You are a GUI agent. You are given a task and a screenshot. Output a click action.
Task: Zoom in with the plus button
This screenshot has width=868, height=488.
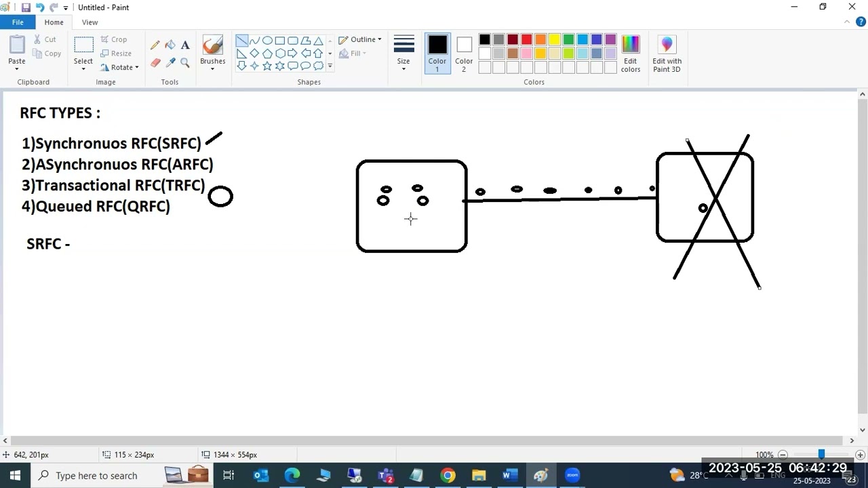click(x=860, y=455)
